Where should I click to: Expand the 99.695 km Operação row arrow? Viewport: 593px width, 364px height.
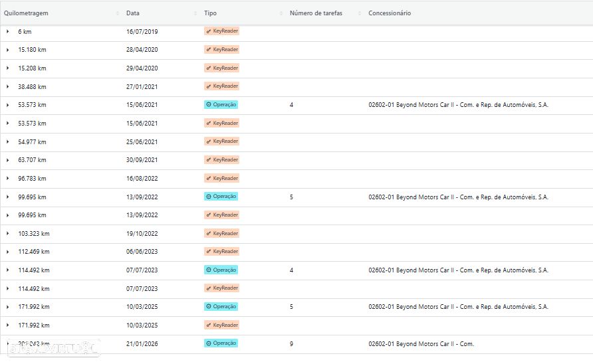[x=7, y=197]
